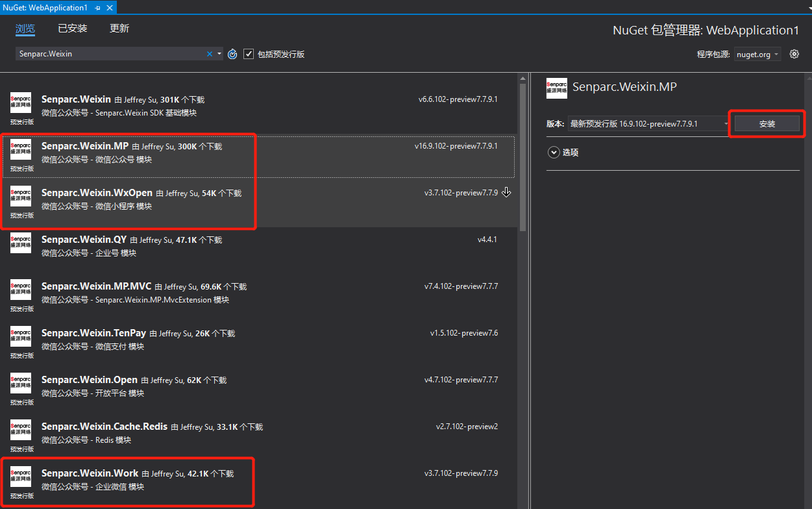Switch to the 更新 tab
Screen dimensions: 812x509
[119, 29]
